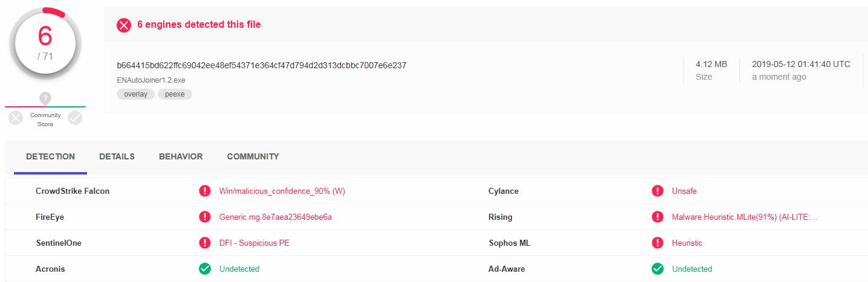Viewport: 868px width, 282px height.
Task: Click the truncated Rising detection result text
Action: click(x=745, y=217)
